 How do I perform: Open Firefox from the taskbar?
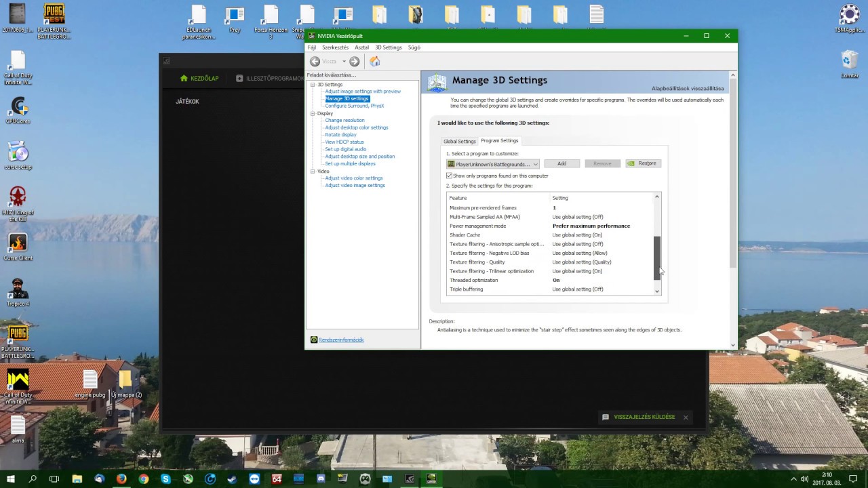121,479
